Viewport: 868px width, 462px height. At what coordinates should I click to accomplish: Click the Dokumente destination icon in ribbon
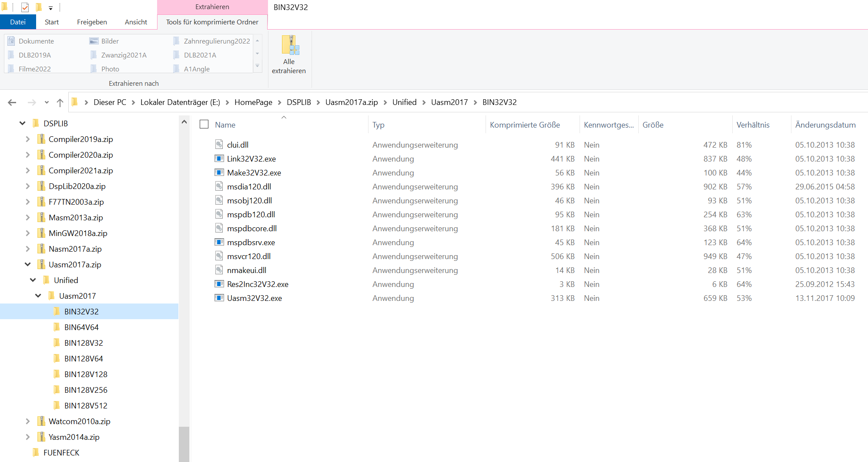11,41
